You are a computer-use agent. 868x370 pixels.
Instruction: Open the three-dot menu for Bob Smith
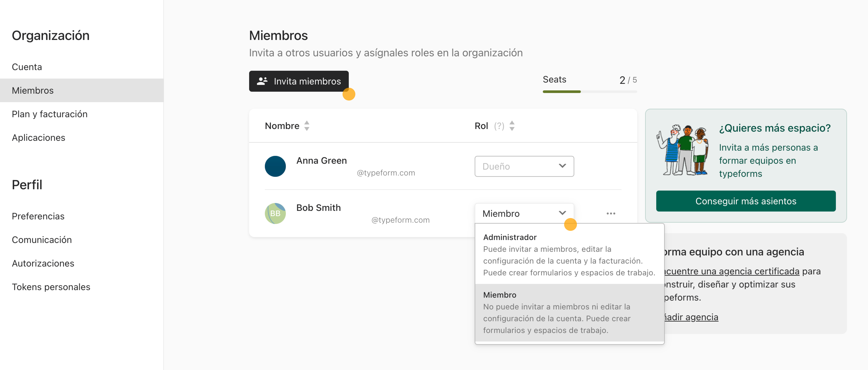(x=611, y=213)
